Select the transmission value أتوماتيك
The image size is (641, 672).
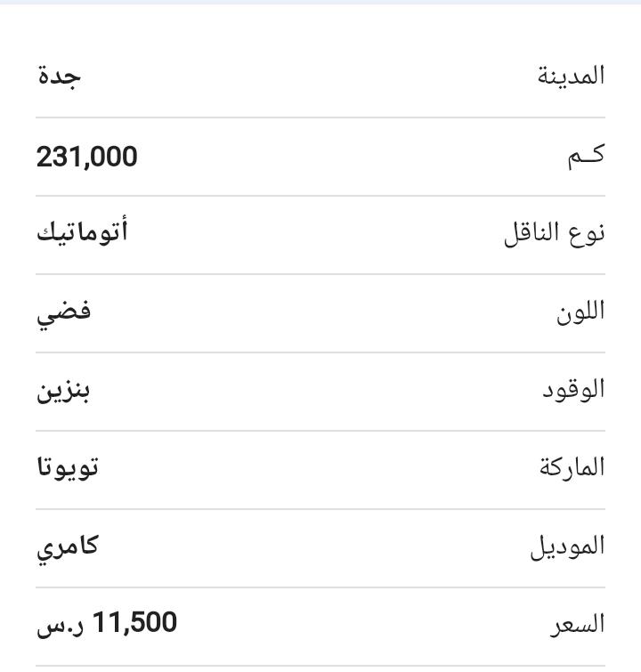pyautogui.click(x=82, y=232)
